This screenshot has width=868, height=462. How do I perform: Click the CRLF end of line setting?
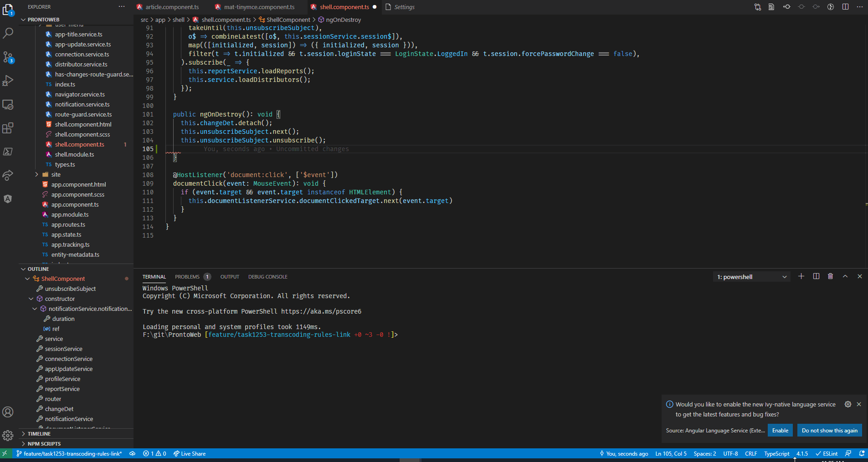pyautogui.click(x=751, y=454)
